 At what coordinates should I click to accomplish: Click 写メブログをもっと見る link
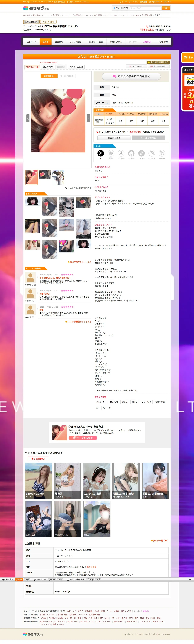[79, 262]
